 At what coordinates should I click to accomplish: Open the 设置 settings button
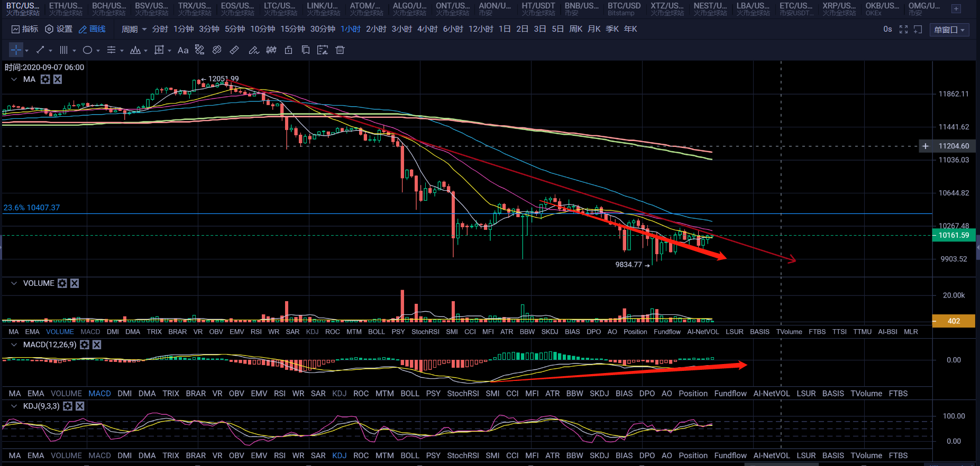click(59, 29)
